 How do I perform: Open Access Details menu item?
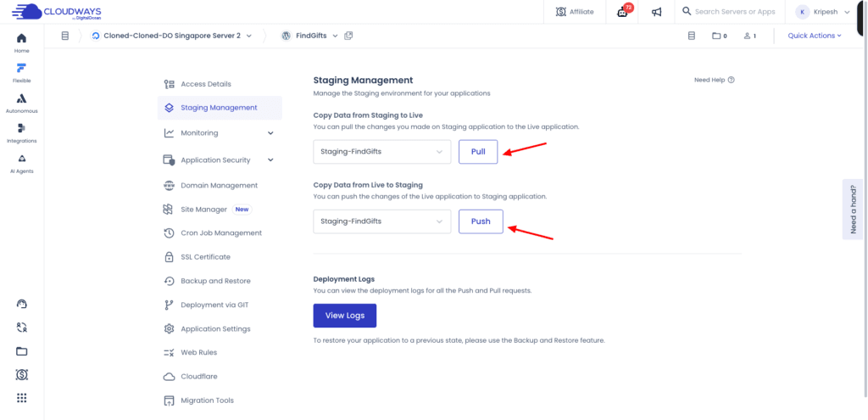click(x=220, y=84)
